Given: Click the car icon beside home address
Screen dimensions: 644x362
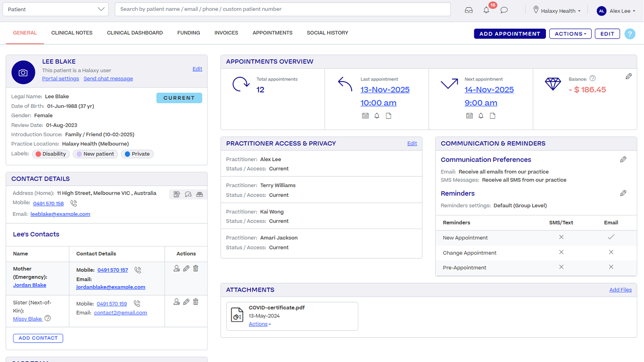Looking at the screenshot, I should [x=199, y=194].
